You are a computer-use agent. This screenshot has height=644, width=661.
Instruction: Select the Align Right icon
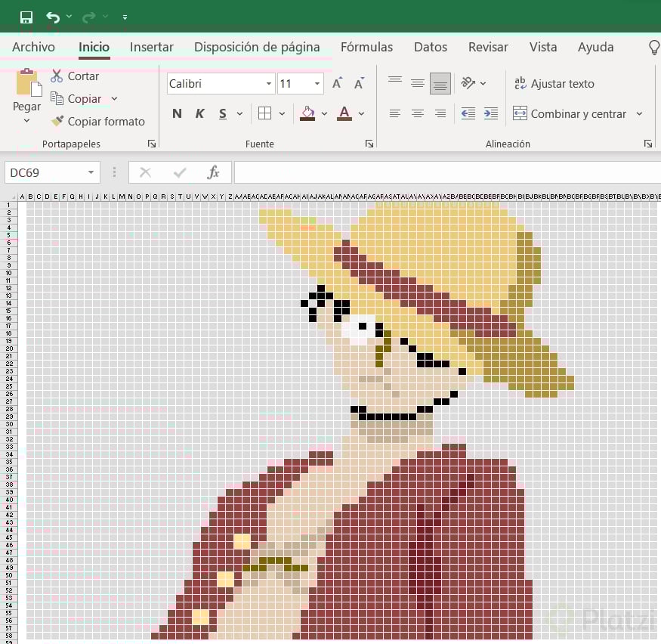point(440,113)
